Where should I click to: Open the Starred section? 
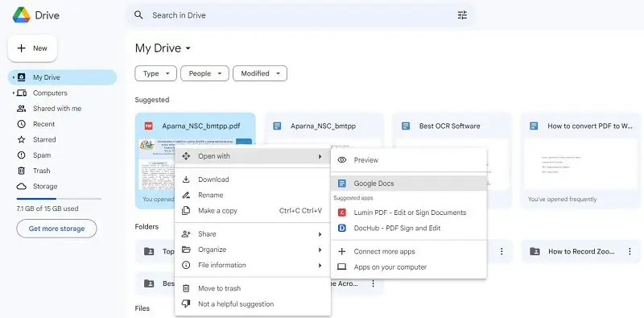click(x=63, y=140)
